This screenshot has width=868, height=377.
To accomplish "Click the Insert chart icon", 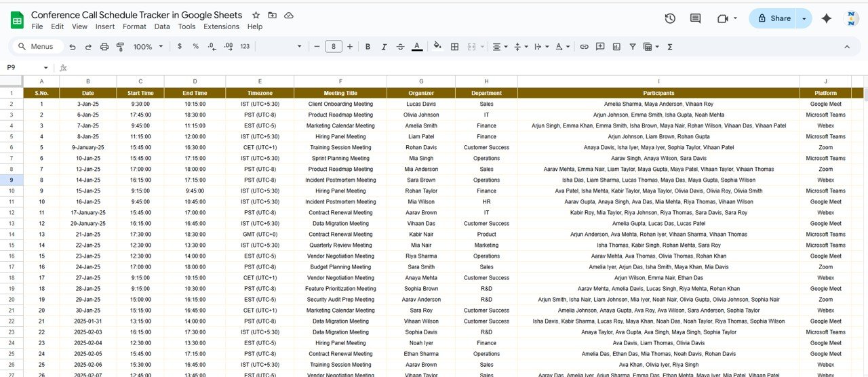I will click(616, 47).
